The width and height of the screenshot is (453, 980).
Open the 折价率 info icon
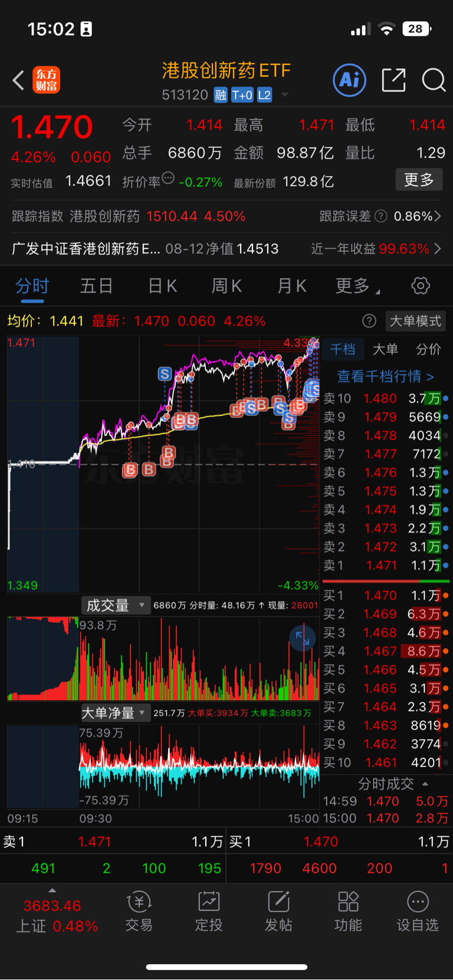[168, 178]
